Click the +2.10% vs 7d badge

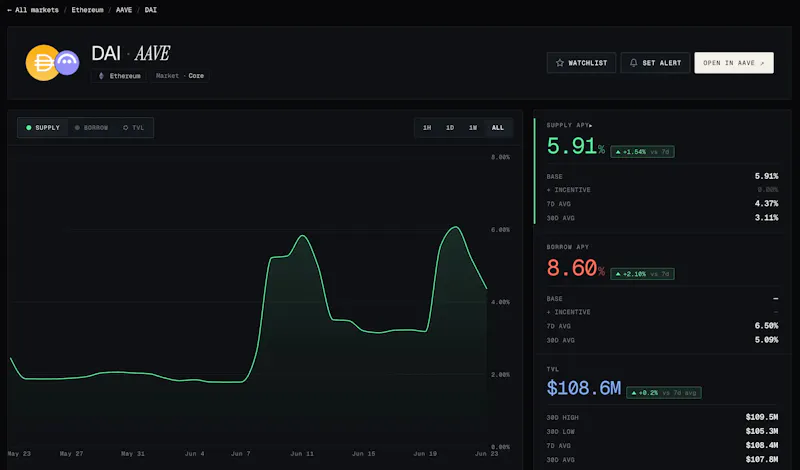(642, 274)
